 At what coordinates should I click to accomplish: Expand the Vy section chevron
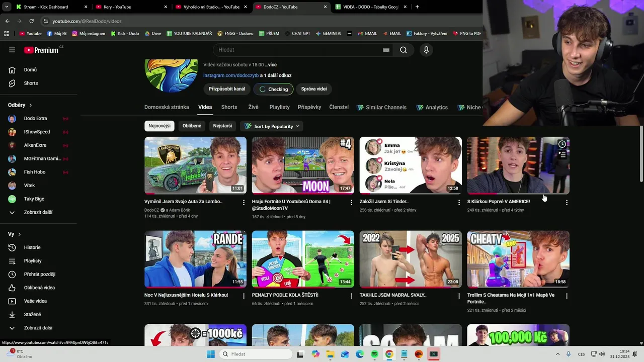click(x=20, y=234)
